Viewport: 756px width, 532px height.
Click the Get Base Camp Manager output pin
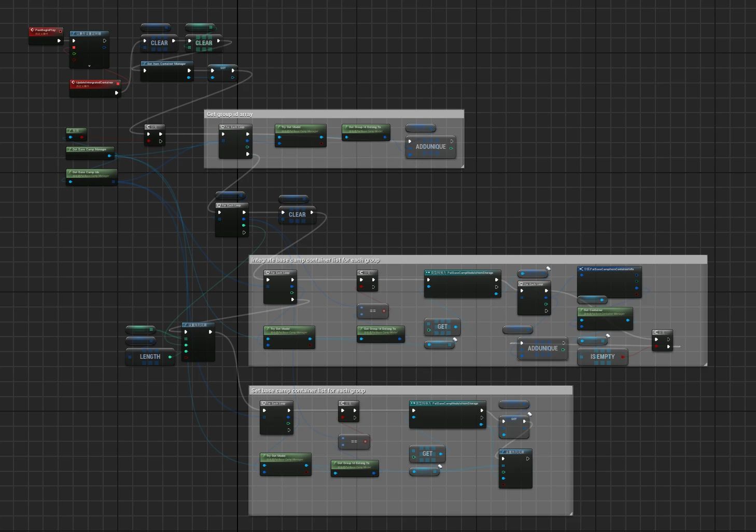click(x=109, y=156)
